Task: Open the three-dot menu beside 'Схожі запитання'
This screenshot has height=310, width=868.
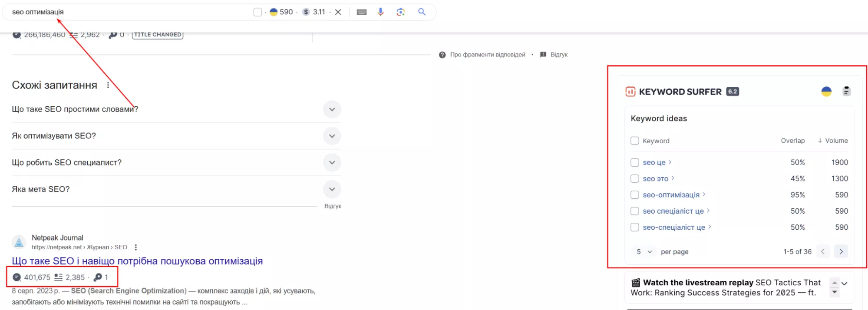Action: (x=108, y=85)
